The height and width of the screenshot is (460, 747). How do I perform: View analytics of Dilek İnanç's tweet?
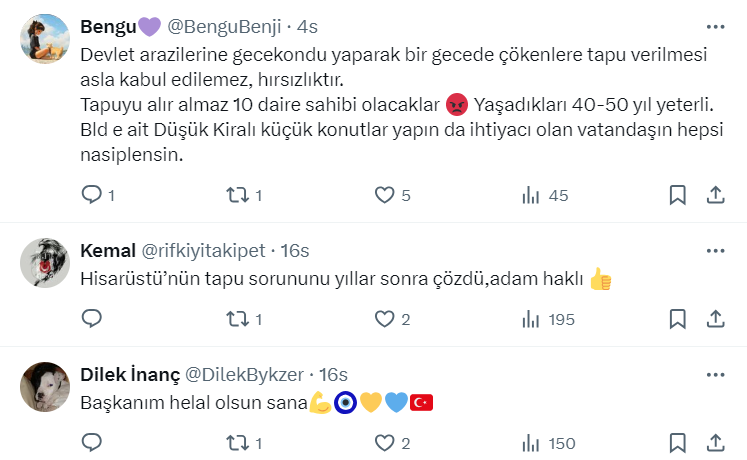pyautogui.click(x=531, y=443)
